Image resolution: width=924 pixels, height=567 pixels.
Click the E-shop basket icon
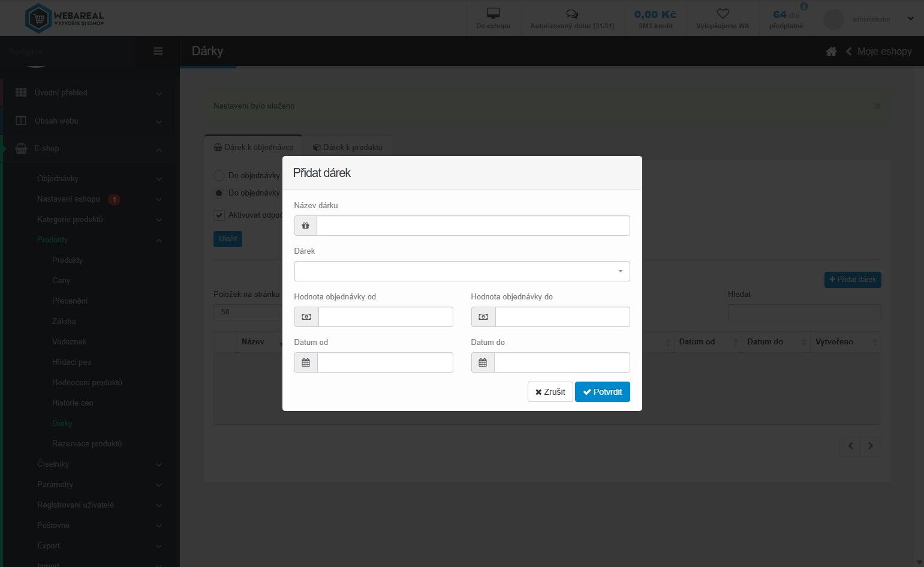21,148
